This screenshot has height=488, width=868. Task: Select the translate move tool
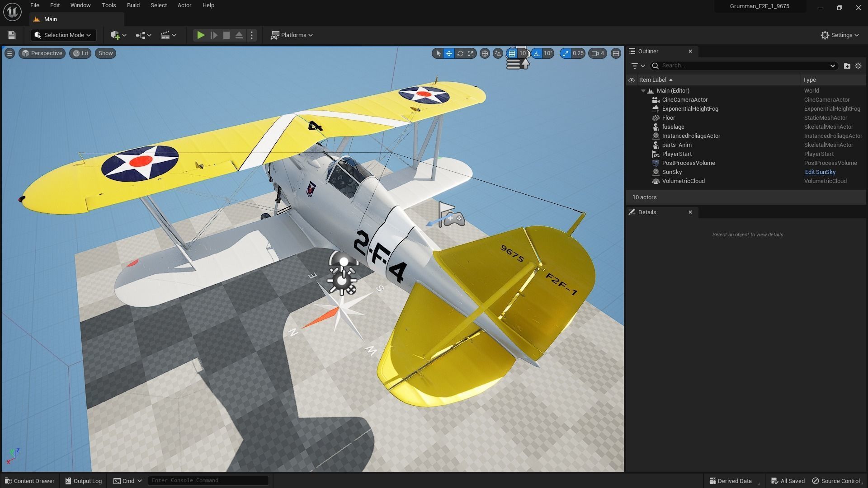[449, 53]
